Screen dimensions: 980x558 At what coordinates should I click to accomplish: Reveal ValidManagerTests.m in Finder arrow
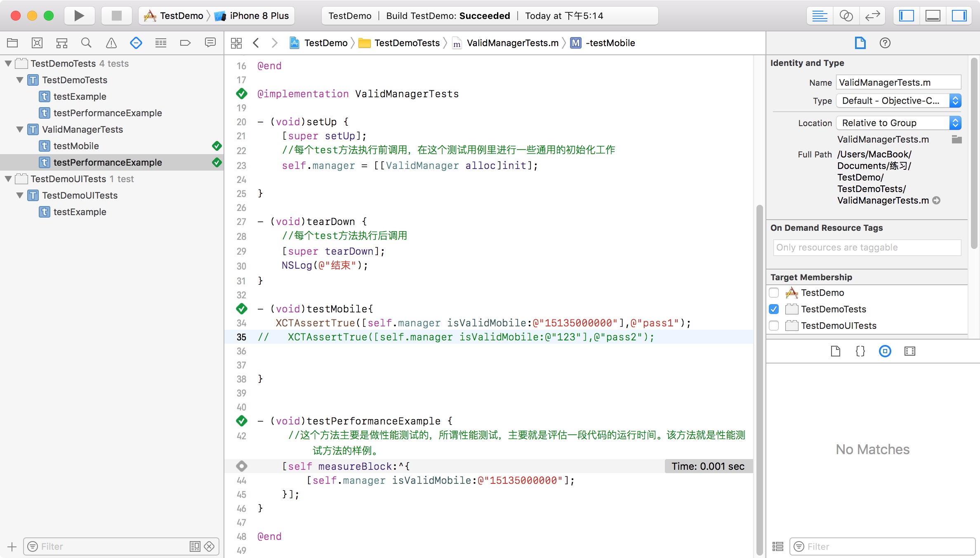[x=936, y=200]
